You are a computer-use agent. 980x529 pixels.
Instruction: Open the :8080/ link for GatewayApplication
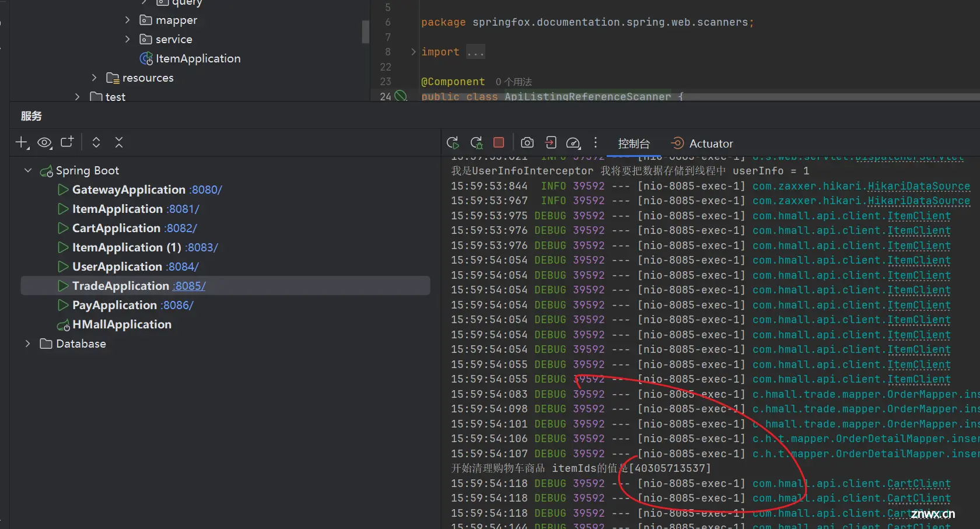(205, 190)
